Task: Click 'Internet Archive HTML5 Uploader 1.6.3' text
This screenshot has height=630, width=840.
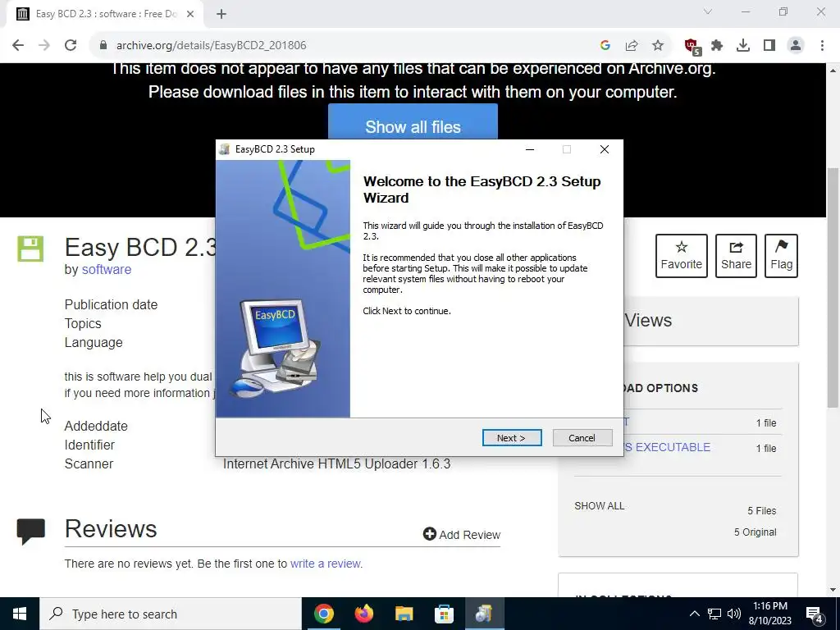Action: pos(337,464)
